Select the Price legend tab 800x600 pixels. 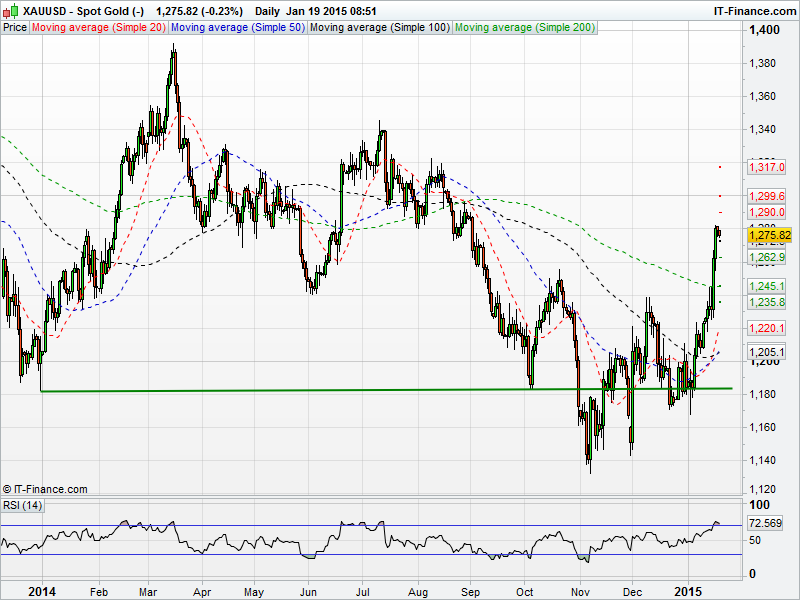(x=15, y=28)
